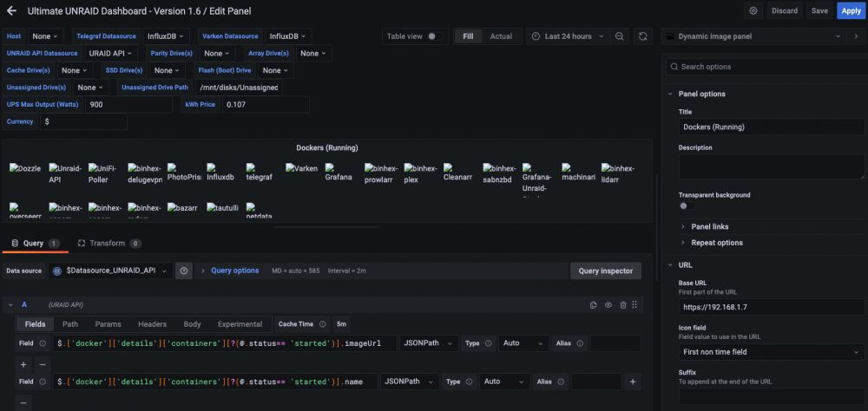Open the Headers tab

pos(152,324)
